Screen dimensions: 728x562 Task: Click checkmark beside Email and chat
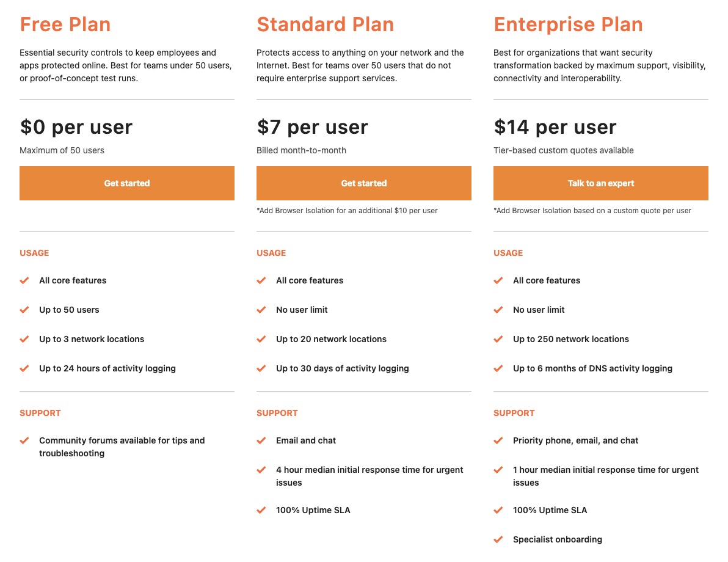tap(261, 440)
